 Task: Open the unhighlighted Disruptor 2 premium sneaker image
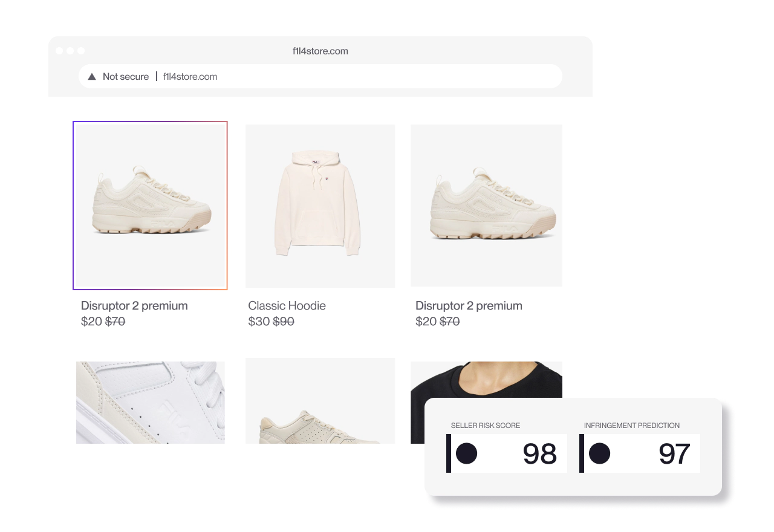486,205
